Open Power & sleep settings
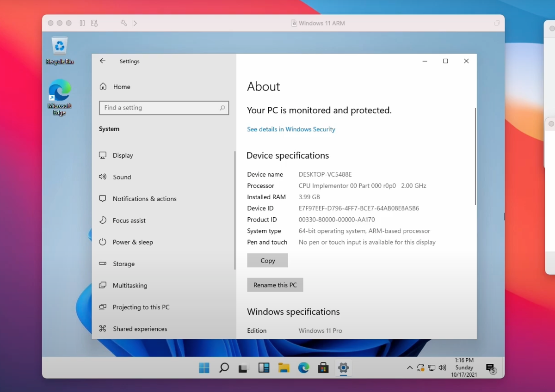The height and width of the screenshot is (392, 555). 133,242
